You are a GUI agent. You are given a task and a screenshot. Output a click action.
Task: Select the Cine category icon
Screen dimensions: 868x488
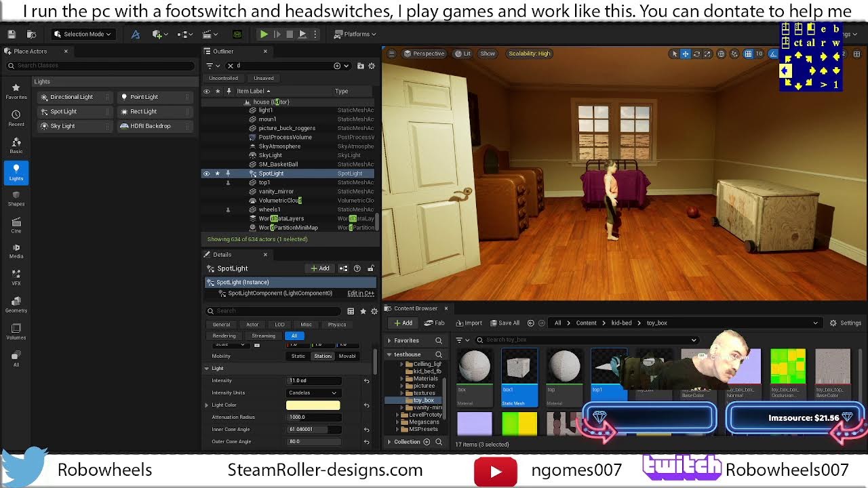(16, 226)
